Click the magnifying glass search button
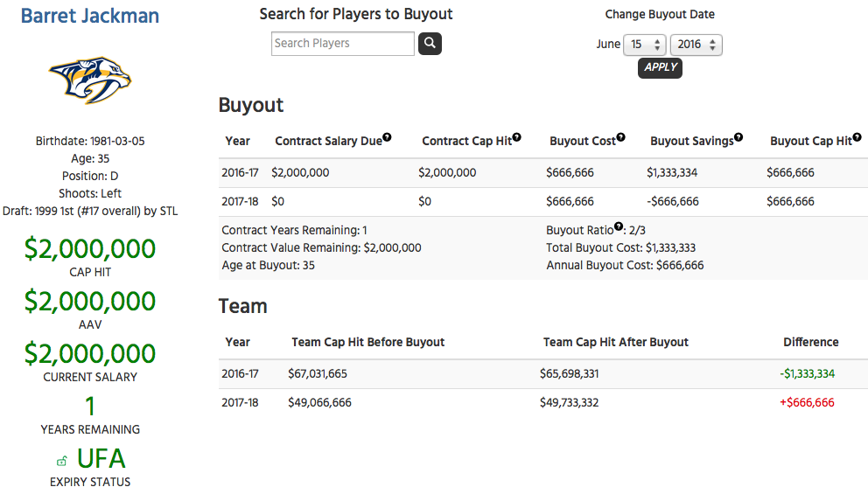This screenshot has height=494, width=868. (430, 43)
